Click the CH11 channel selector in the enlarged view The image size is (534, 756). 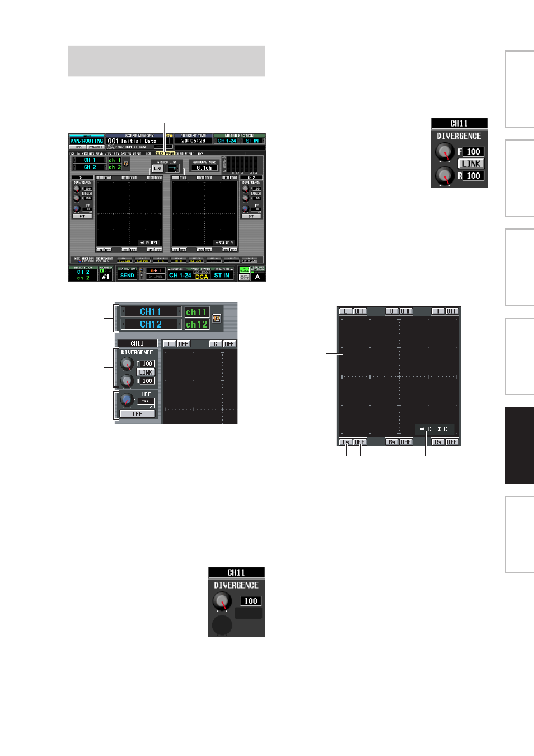(151, 311)
